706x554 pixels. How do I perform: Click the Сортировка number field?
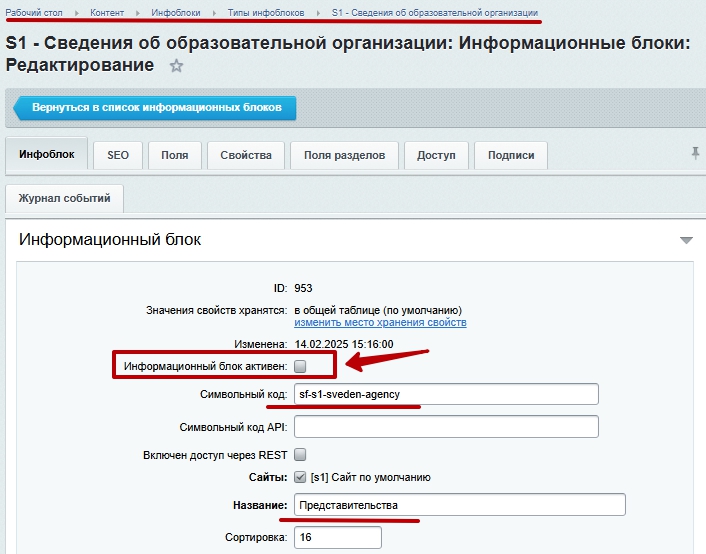click(337, 538)
